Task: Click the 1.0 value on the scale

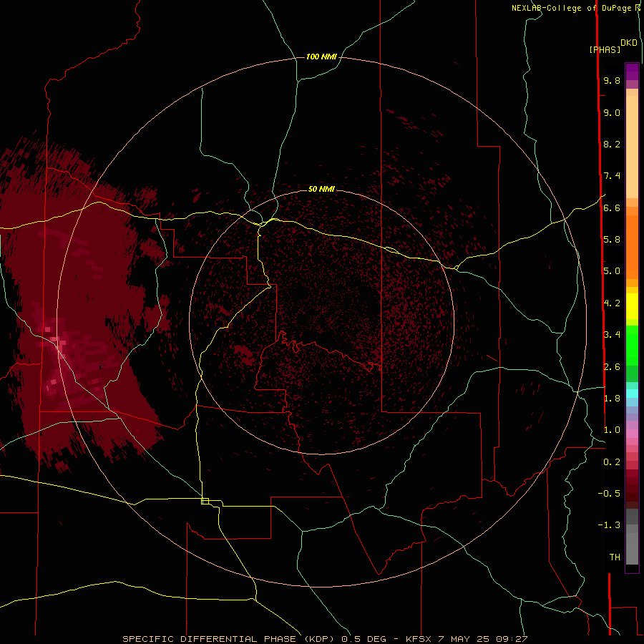Action: point(612,430)
